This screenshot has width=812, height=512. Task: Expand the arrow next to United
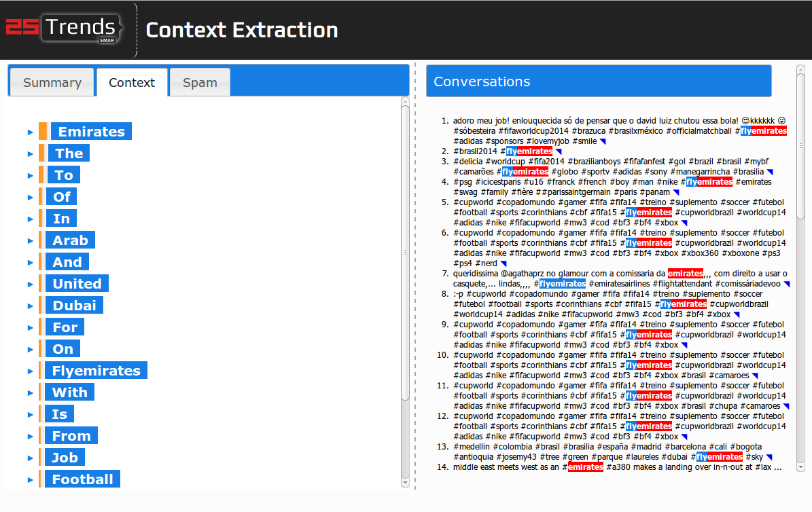pyautogui.click(x=30, y=285)
